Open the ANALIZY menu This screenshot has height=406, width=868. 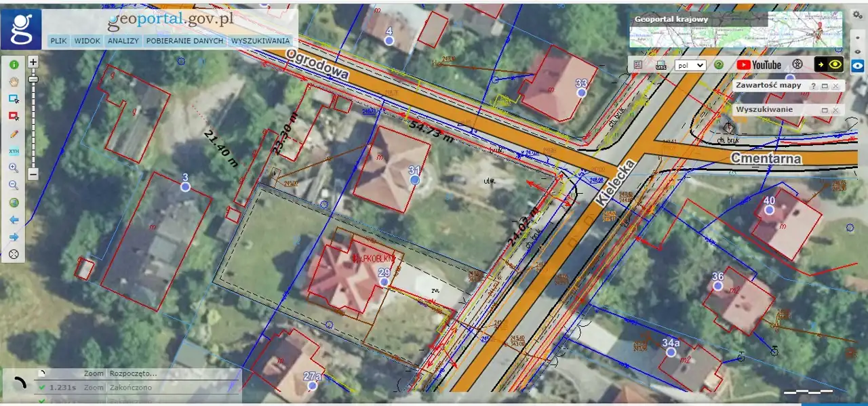pyautogui.click(x=123, y=41)
